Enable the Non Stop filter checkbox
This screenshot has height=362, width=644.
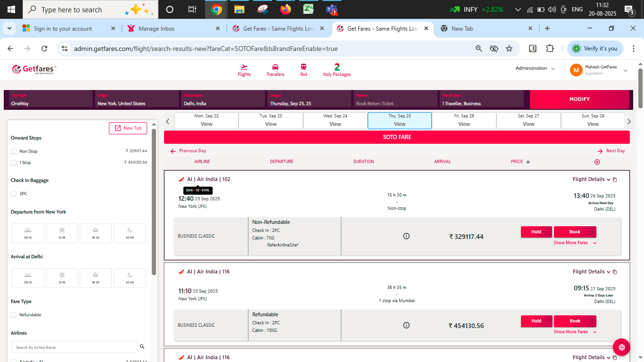coord(14,151)
